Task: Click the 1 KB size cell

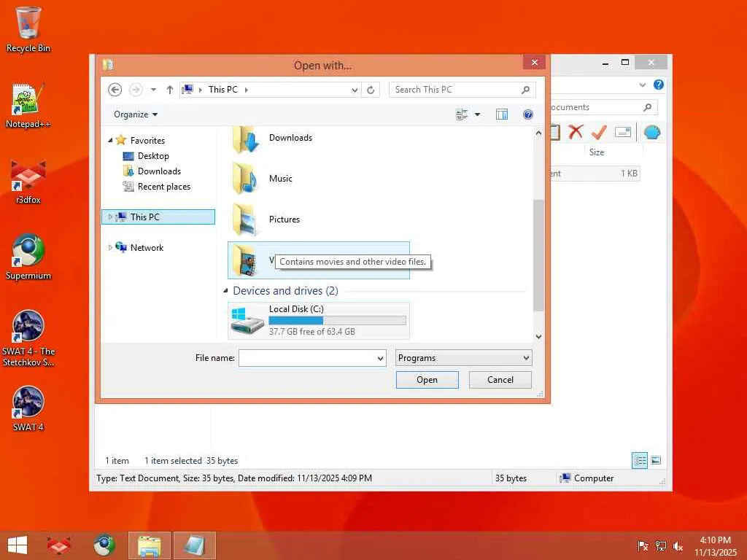Action: tap(628, 174)
